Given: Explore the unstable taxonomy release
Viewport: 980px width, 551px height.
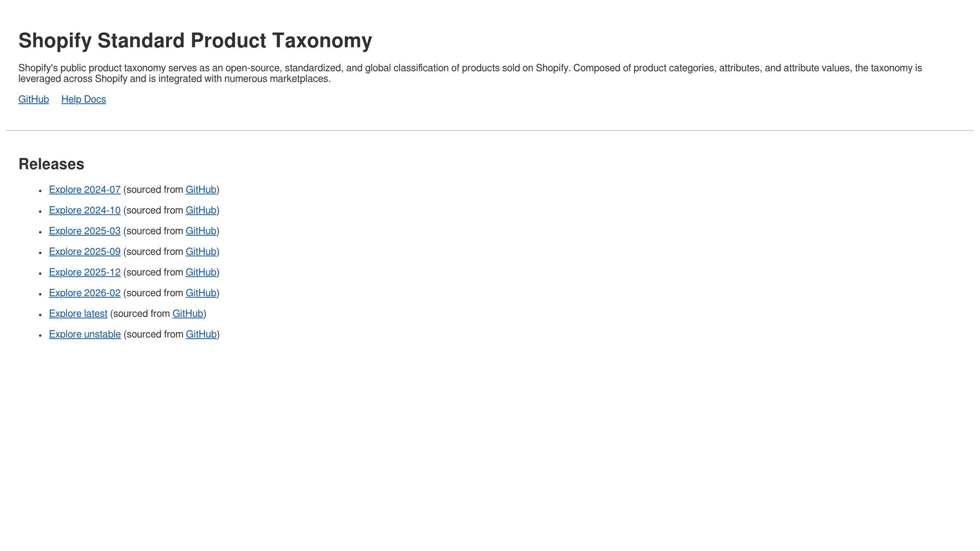Looking at the screenshot, I should click(85, 334).
